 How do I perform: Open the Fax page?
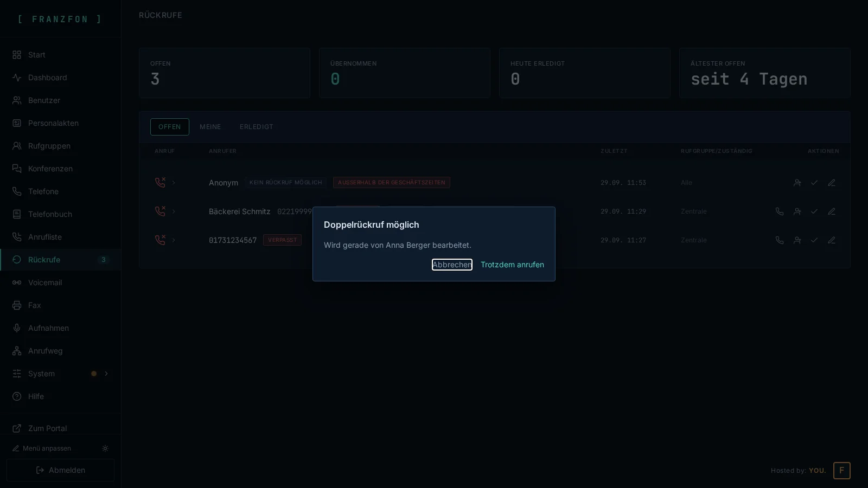[60, 305]
